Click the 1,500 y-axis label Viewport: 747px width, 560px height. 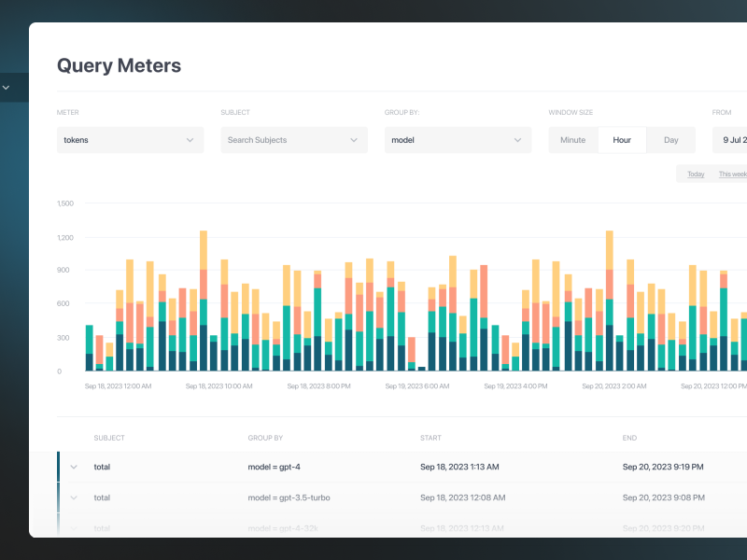65,203
